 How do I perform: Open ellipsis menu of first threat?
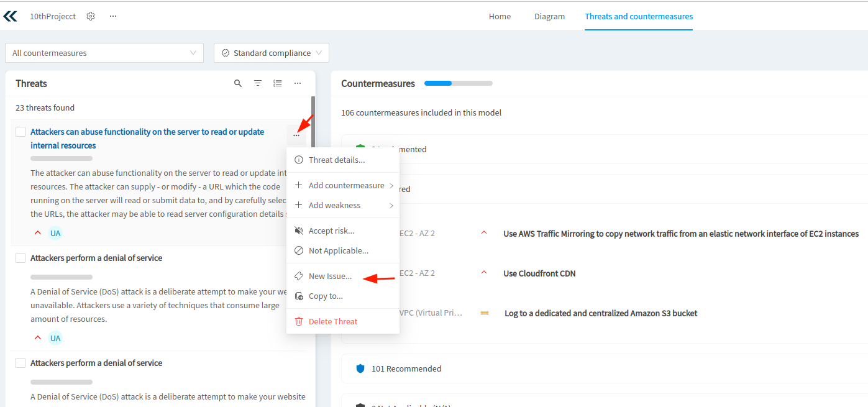click(x=296, y=135)
